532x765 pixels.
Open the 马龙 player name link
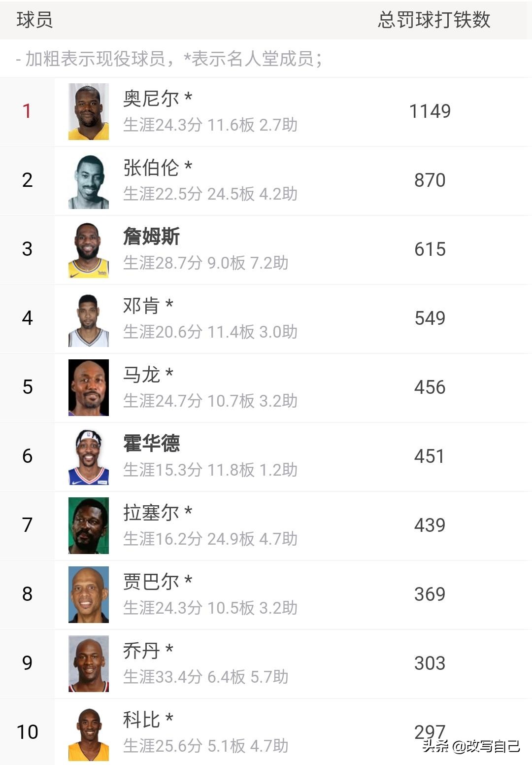(x=142, y=375)
